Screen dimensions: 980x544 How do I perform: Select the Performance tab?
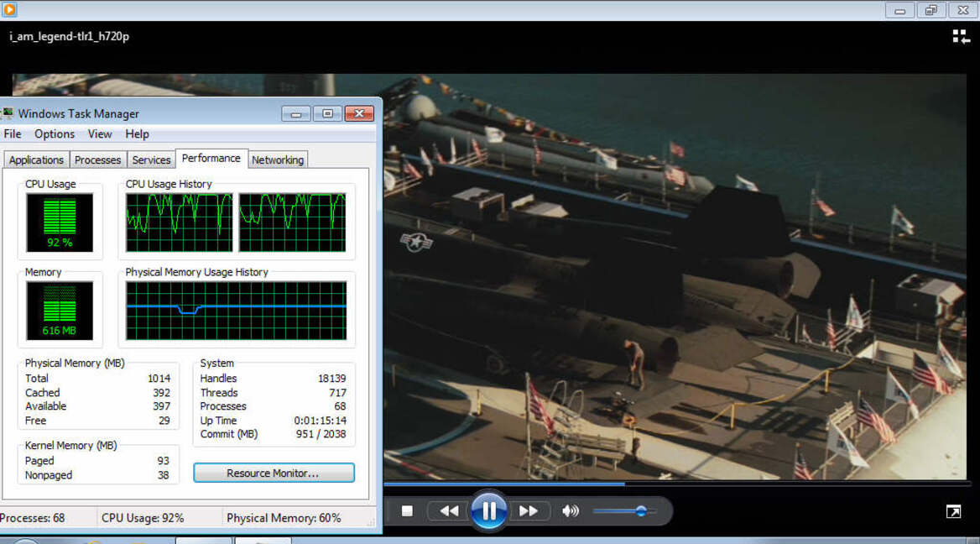[211, 158]
